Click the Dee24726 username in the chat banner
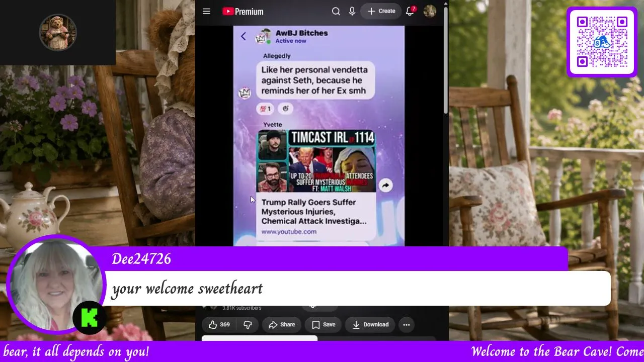Screen dimensions: 644x362 141,259
